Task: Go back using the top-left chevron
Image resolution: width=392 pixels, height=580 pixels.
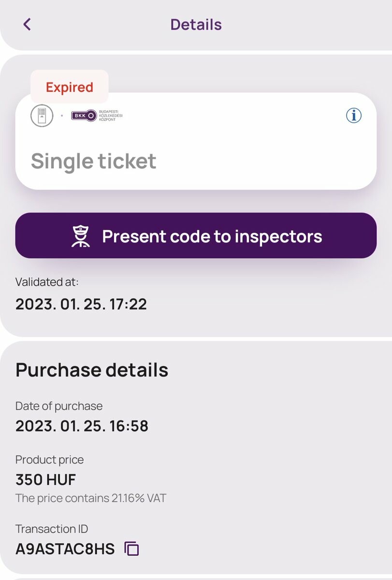Action: (x=27, y=24)
